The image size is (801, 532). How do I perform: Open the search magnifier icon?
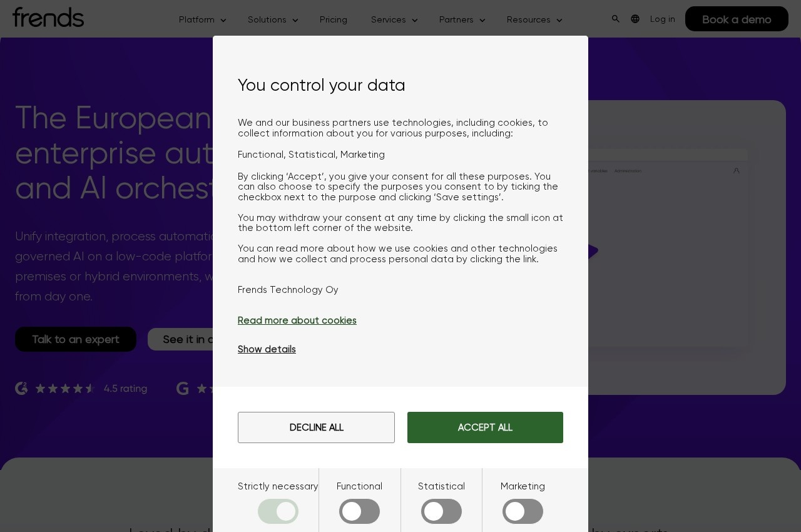616,19
